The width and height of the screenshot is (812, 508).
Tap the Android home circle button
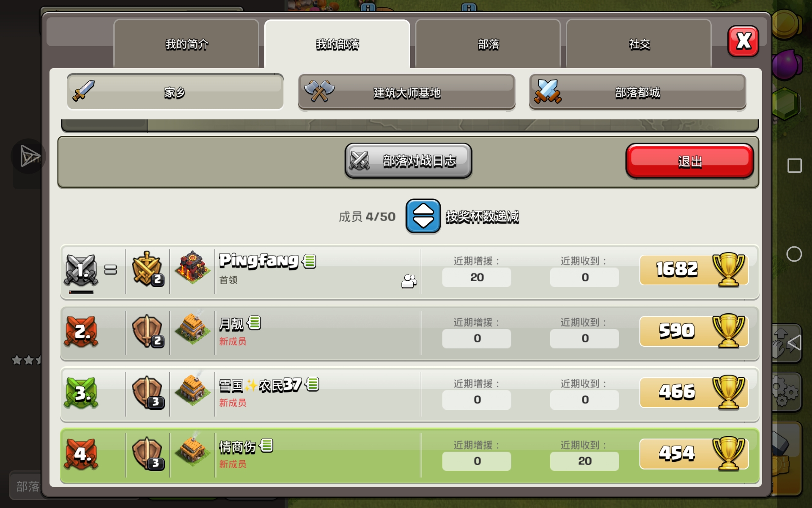(794, 254)
